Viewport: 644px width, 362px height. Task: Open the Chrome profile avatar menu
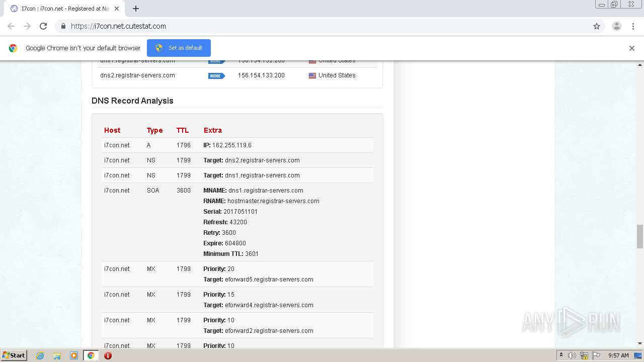pos(617,26)
